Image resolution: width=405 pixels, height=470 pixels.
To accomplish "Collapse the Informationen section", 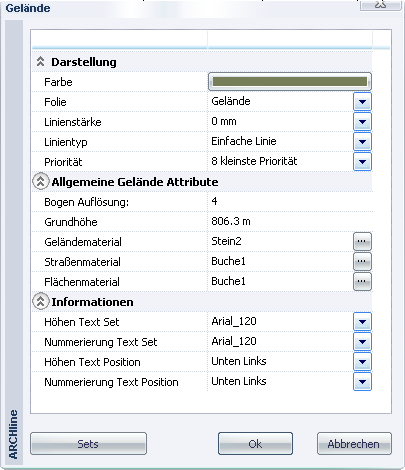I will click(41, 302).
